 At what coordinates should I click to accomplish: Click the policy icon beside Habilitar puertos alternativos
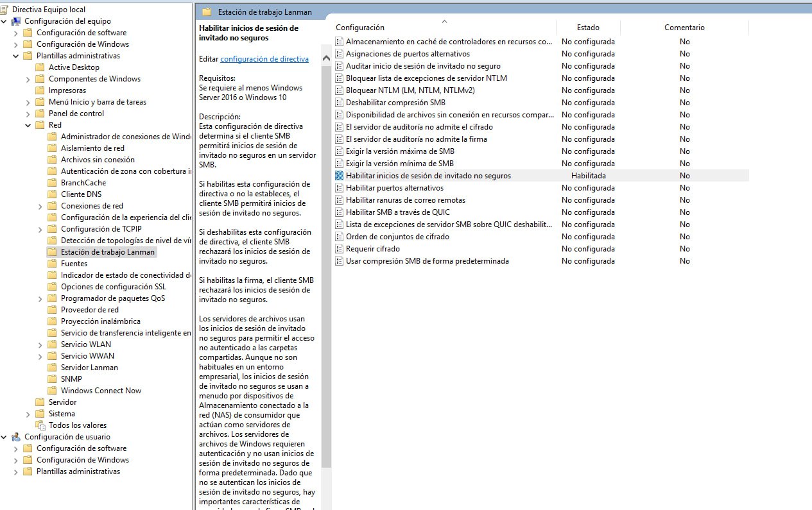(340, 188)
